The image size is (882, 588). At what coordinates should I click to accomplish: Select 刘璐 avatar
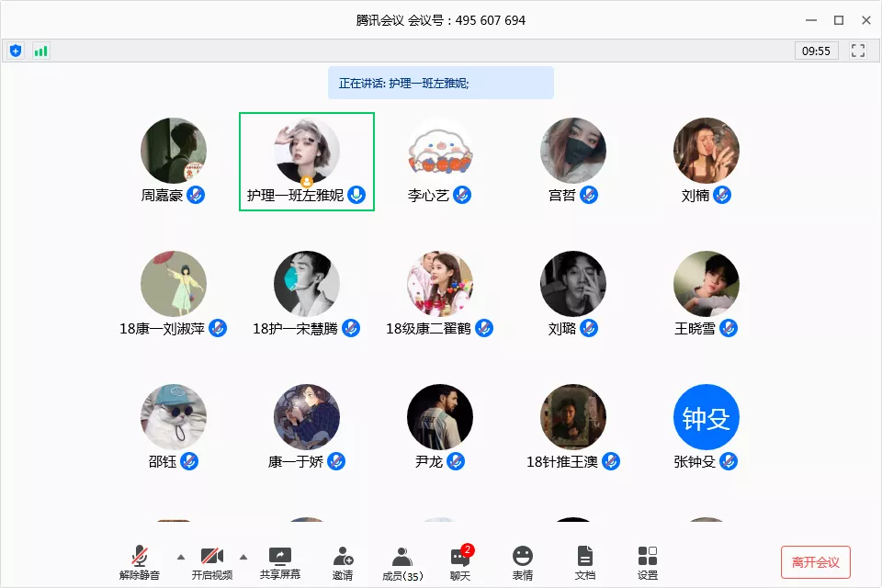[x=573, y=284]
